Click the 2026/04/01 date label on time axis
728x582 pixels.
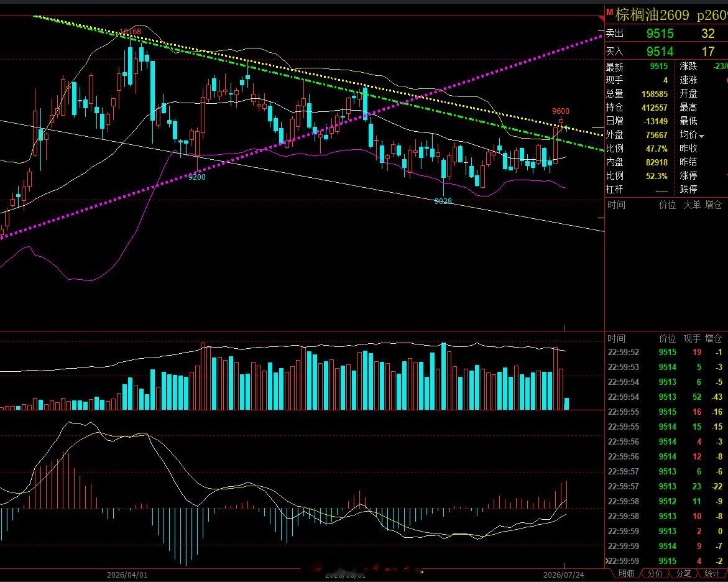coord(127,575)
